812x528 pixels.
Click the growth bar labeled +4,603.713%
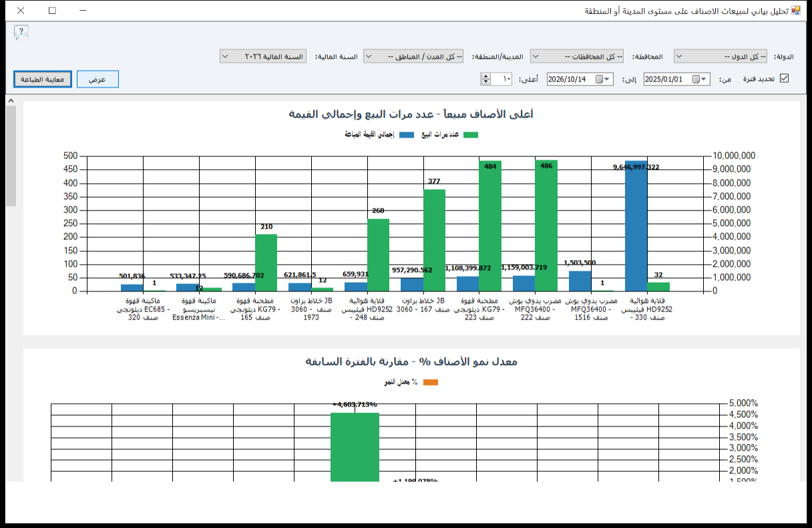pos(355,446)
